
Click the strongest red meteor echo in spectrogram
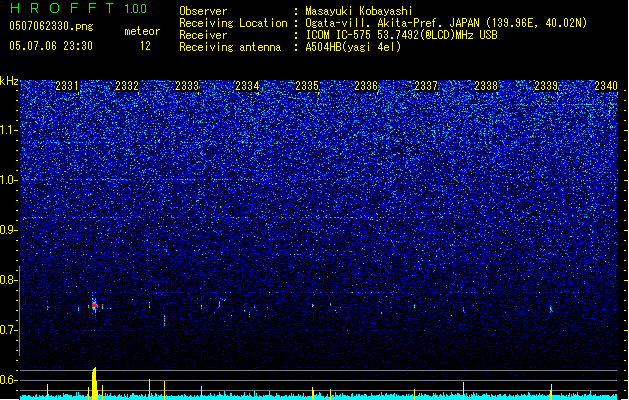coord(94,306)
